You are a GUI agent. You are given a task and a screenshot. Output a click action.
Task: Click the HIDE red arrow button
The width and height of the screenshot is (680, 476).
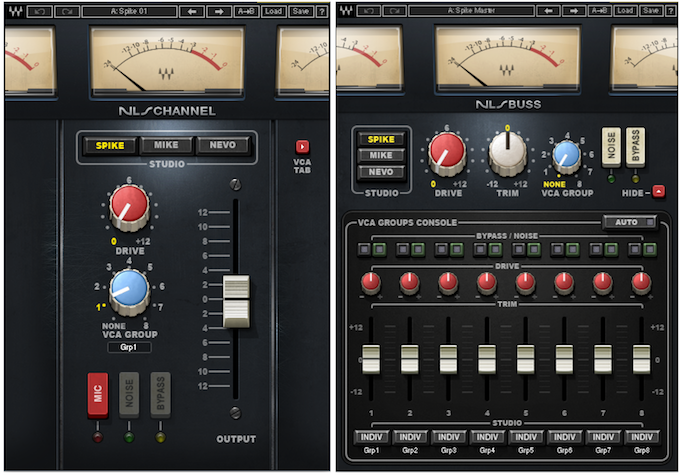659,192
